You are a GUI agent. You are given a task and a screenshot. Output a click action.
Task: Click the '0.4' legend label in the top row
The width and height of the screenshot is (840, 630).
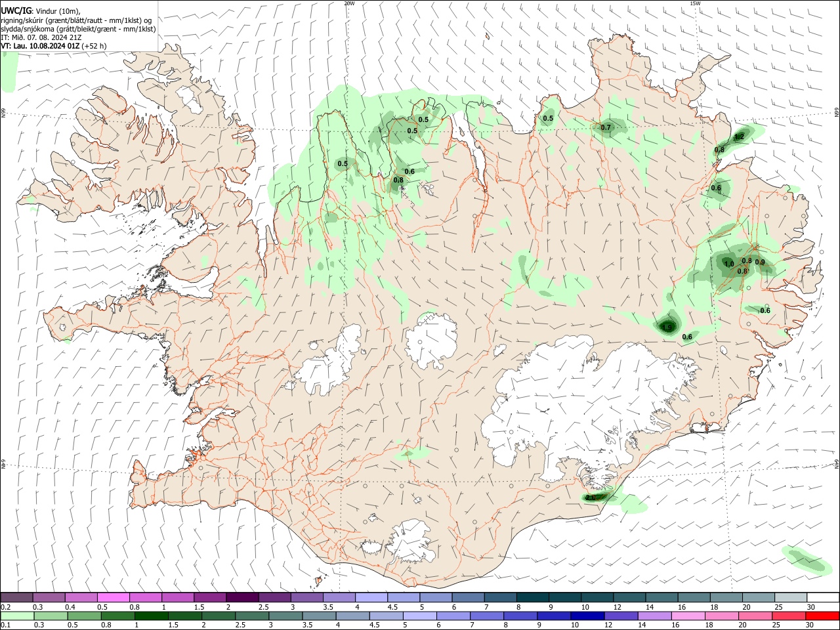point(70,607)
